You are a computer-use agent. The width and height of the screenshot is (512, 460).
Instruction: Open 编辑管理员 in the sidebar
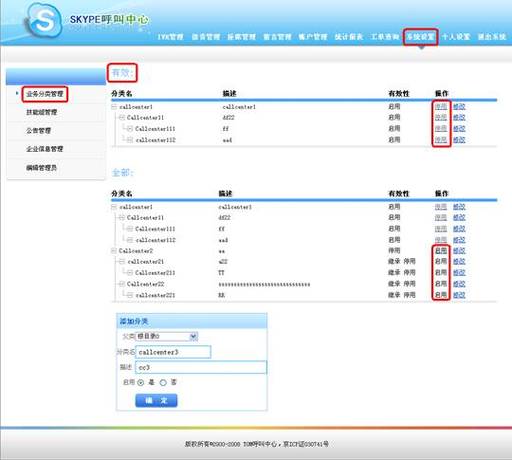[x=42, y=168]
